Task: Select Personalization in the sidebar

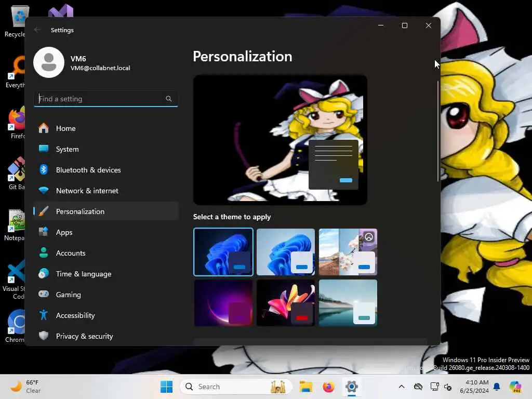Action: point(106,211)
